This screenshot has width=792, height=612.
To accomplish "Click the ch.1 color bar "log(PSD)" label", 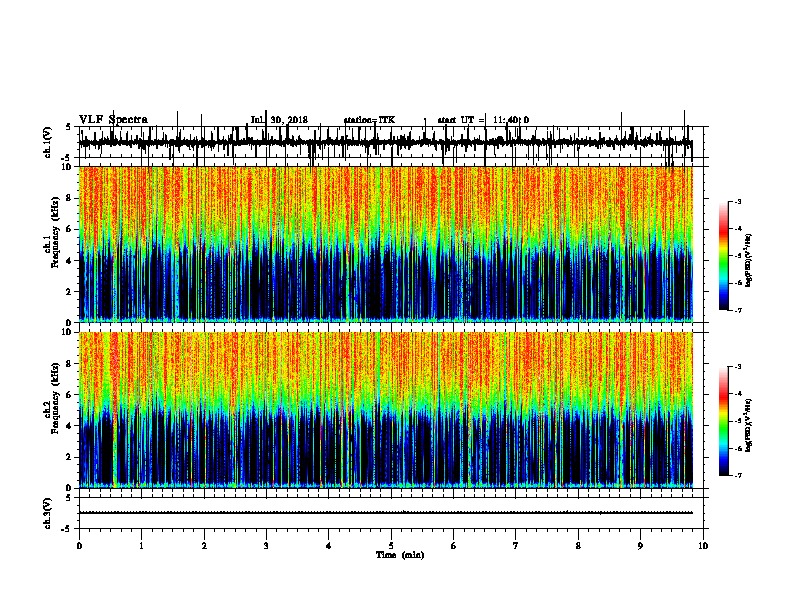I will click(x=749, y=260).
